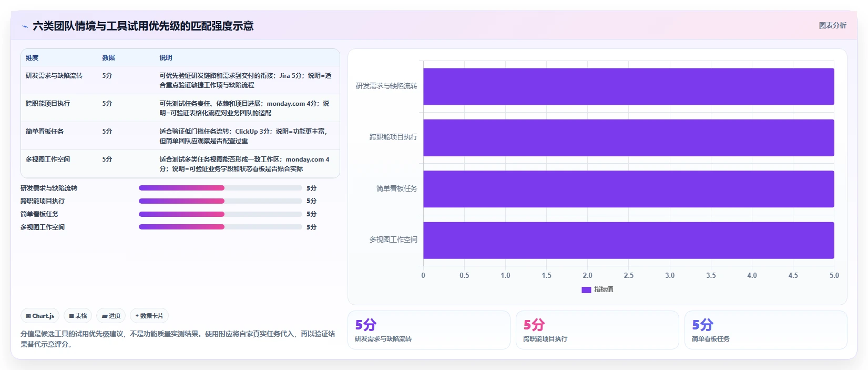Click the 简单看板任务 chart bar
868x370 pixels.
[629, 189]
